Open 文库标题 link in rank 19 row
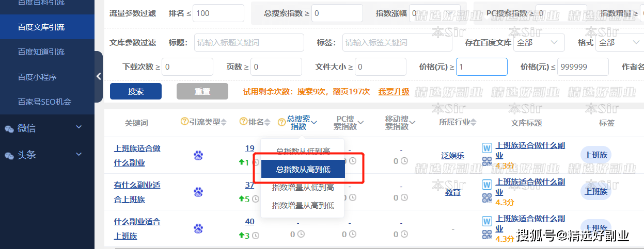The height and width of the screenshot is (249, 644). (x=530, y=151)
